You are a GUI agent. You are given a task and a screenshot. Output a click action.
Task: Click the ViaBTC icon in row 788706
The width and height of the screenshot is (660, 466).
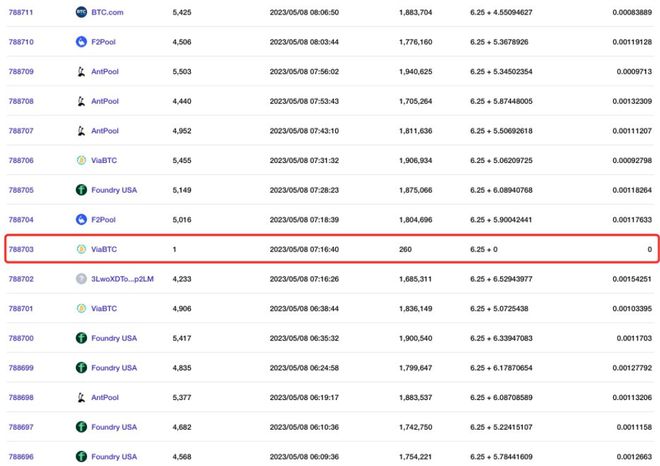click(81, 160)
